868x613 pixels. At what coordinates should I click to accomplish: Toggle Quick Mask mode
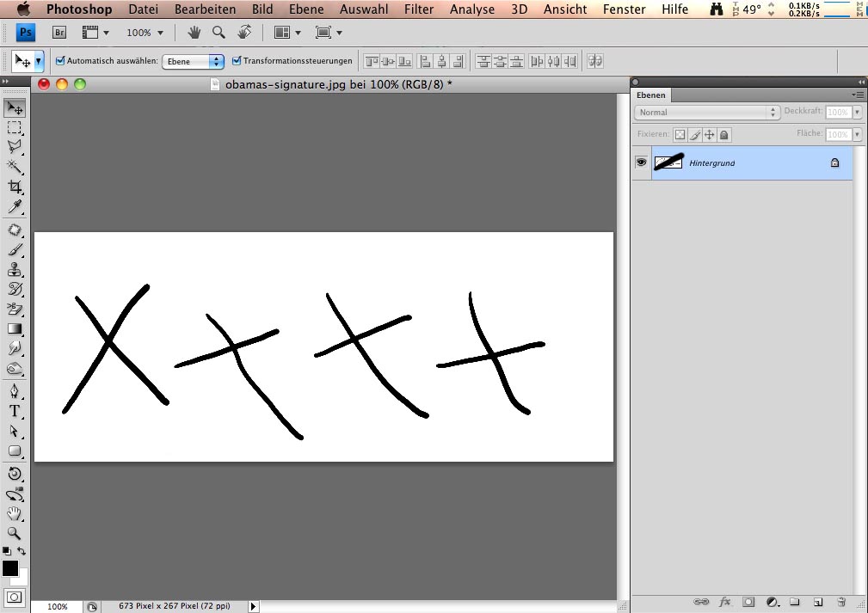pyautogui.click(x=15, y=597)
